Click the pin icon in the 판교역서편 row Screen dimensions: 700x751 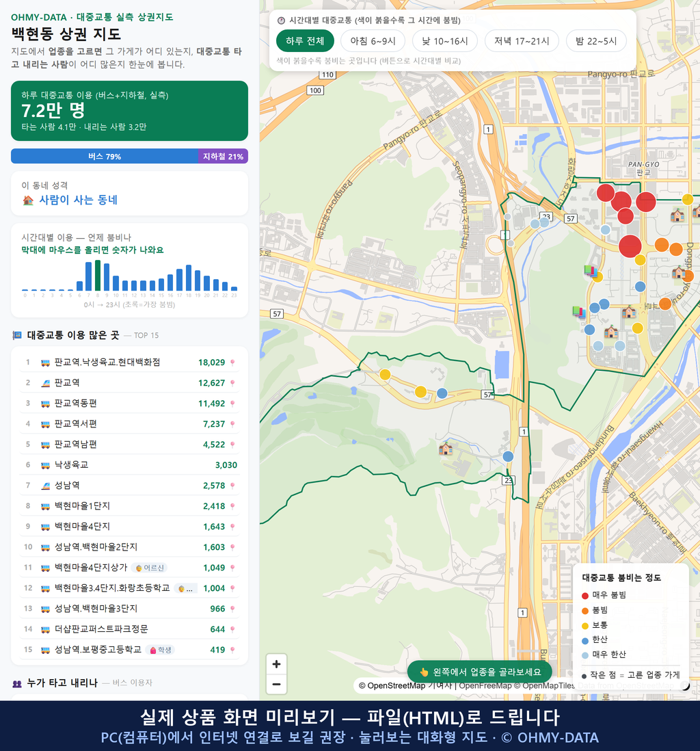tap(232, 424)
